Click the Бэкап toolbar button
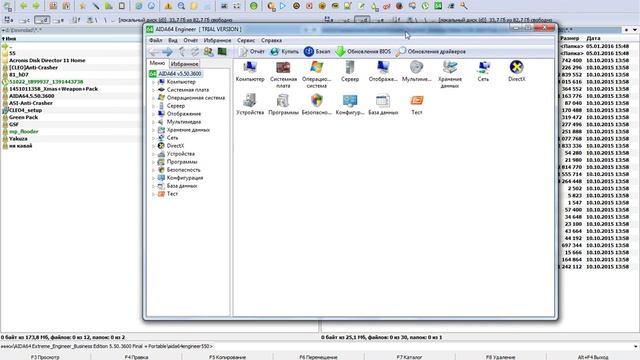This screenshot has height=360, width=640. click(317, 52)
